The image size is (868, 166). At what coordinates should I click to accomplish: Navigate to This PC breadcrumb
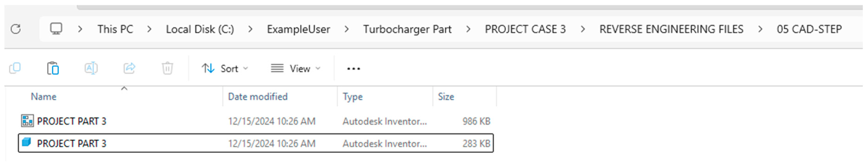[115, 29]
